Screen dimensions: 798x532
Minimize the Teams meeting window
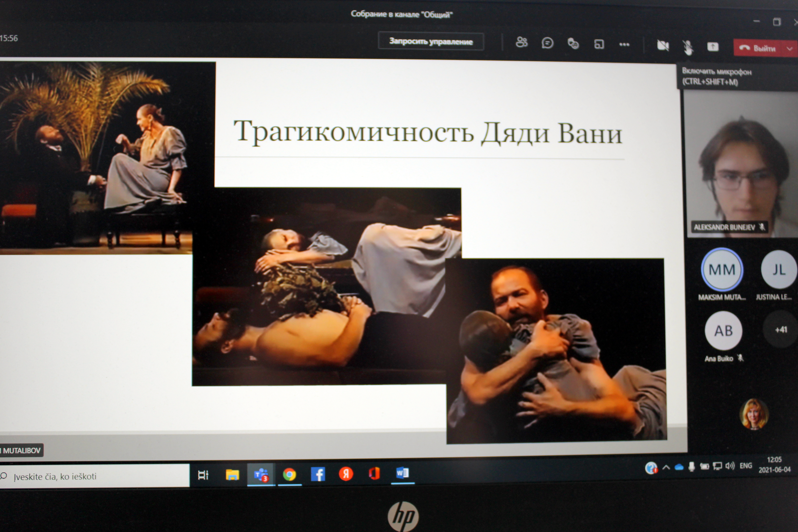(x=756, y=21)
